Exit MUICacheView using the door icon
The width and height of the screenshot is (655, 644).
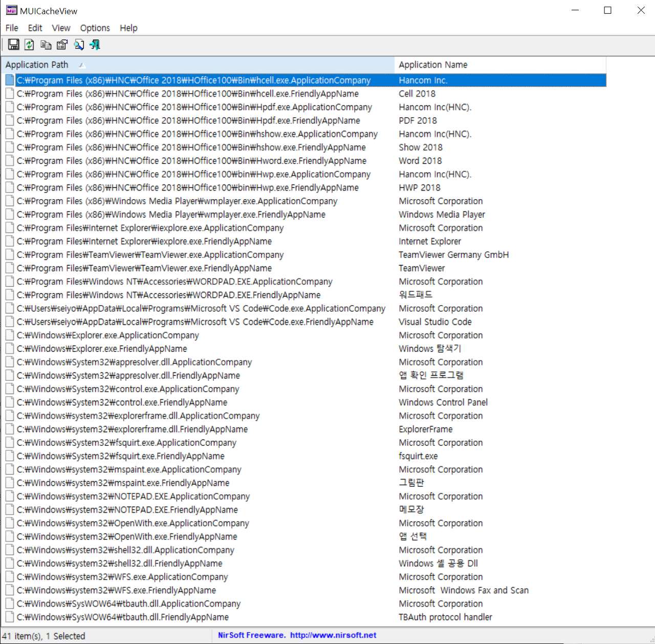coord(95,45)
